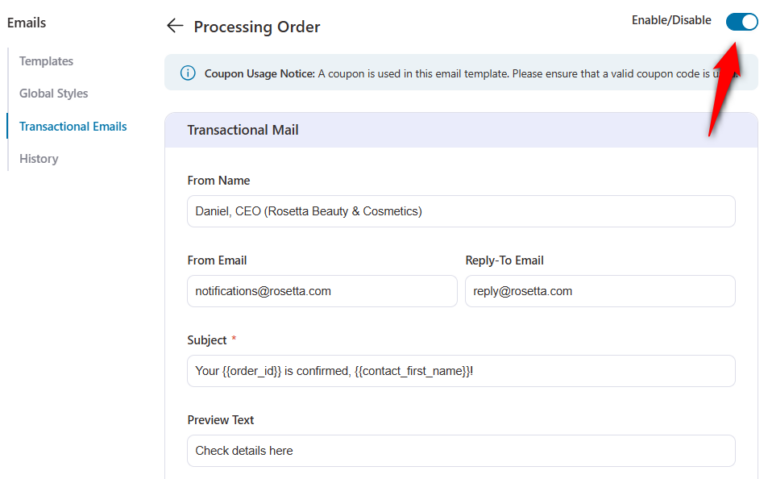Image resolution: width=768 pixels, height=479 pixels.
Task: Click the back arrow beside Processing Order
Action: [175, 26]
